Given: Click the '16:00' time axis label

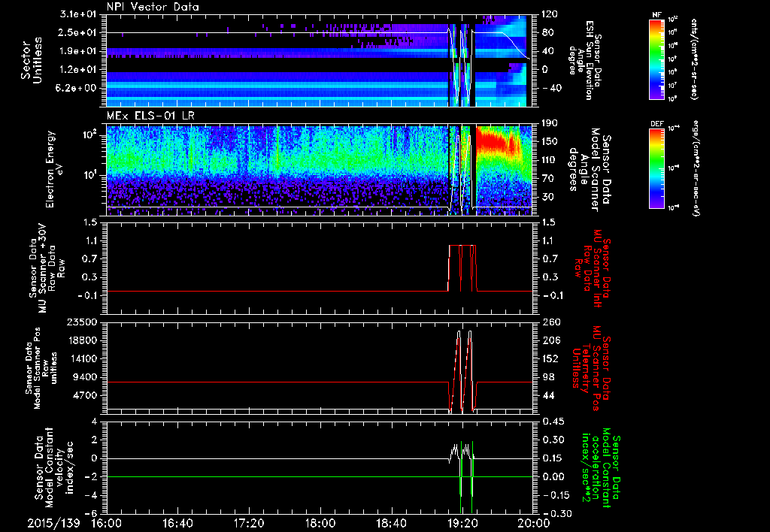Looking at the screenshot, I should pyautogui.click(x=107, y=523).
